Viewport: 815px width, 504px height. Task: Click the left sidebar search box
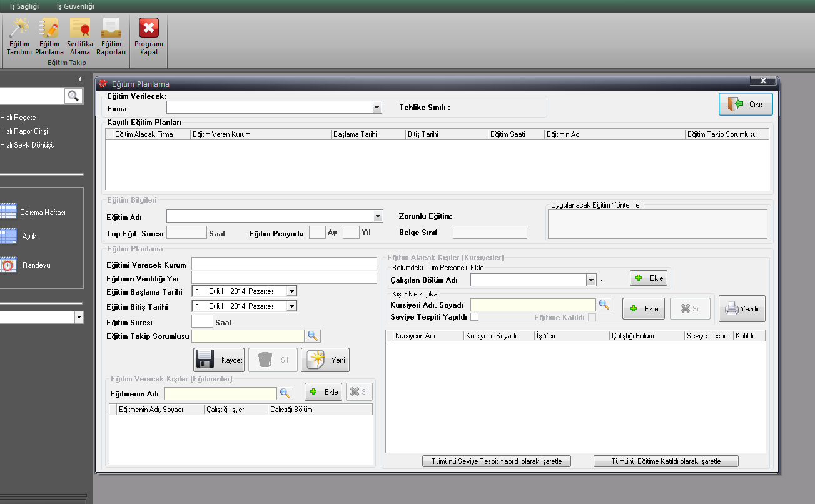[32, 96]
